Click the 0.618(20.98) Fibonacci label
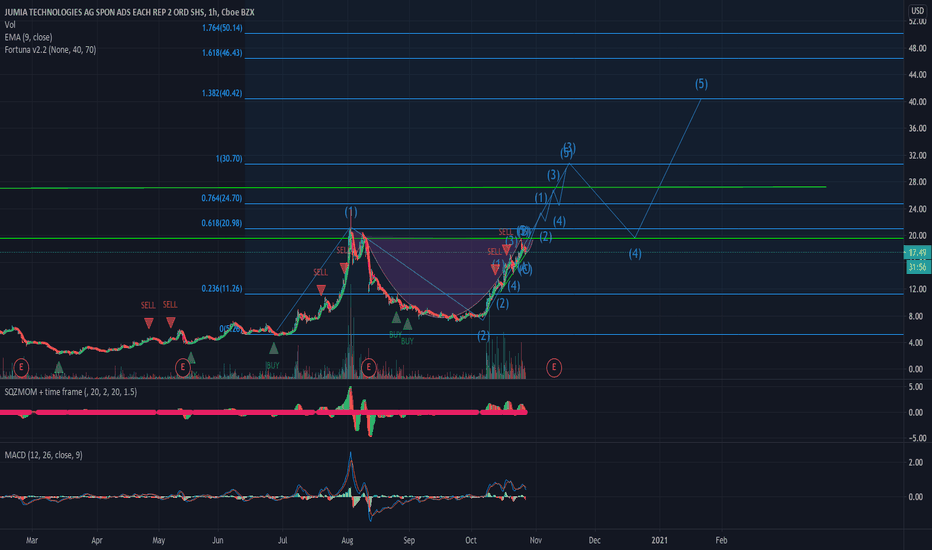Image resolution: width=932 pixels, height=550 pixels. 222,223
